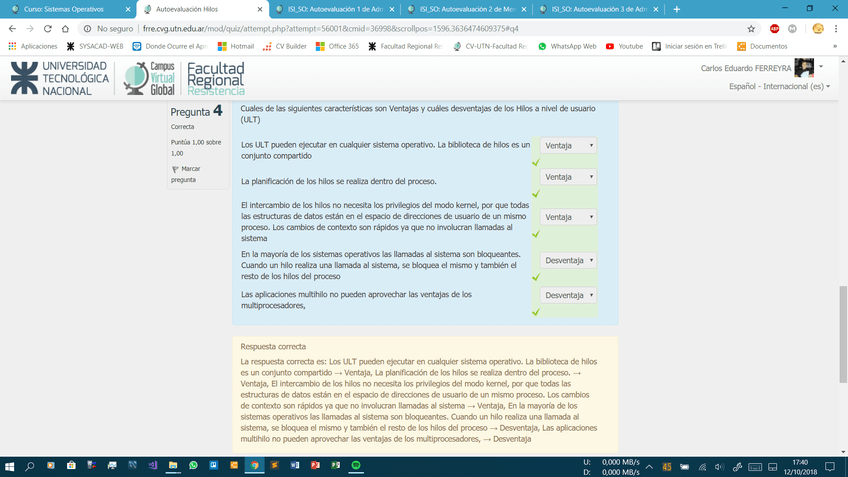Open the last Desventaja dropdown for multiprocesadores
Image resolution: width=848 pixels, height=477 pixels.
568,295
